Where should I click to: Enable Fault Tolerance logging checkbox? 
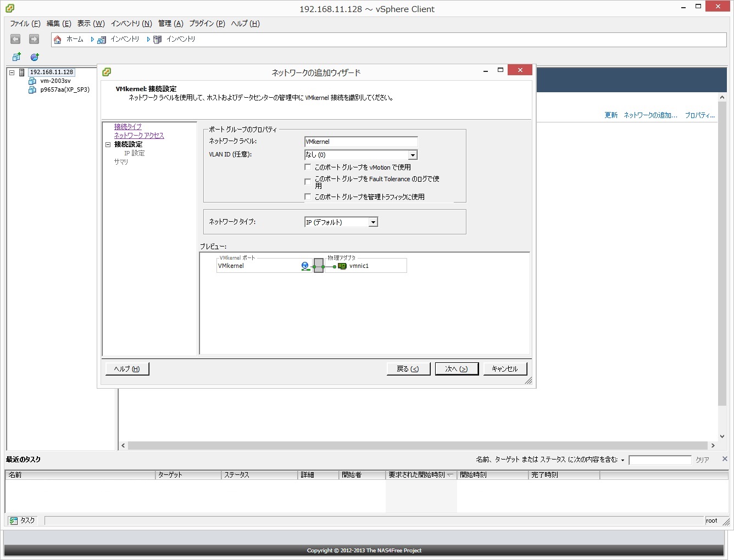point(308,182)
